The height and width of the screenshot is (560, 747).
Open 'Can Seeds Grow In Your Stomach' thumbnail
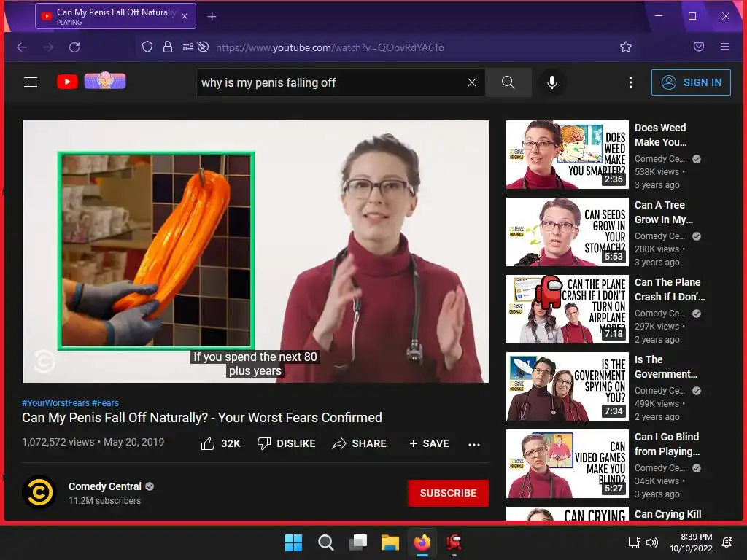(x=568, y=232)
